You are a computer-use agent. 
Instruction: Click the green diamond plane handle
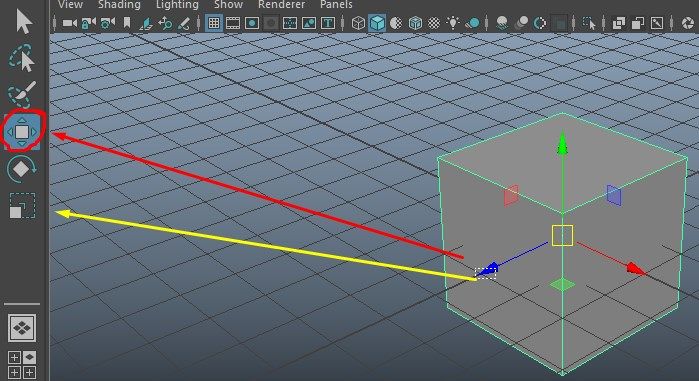tap(563, 284)
